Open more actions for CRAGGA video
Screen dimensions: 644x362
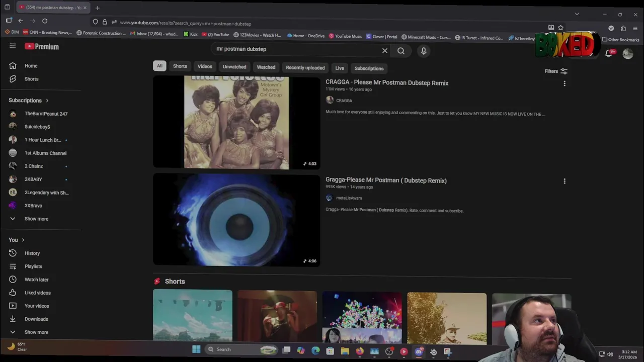pos(565,84)
